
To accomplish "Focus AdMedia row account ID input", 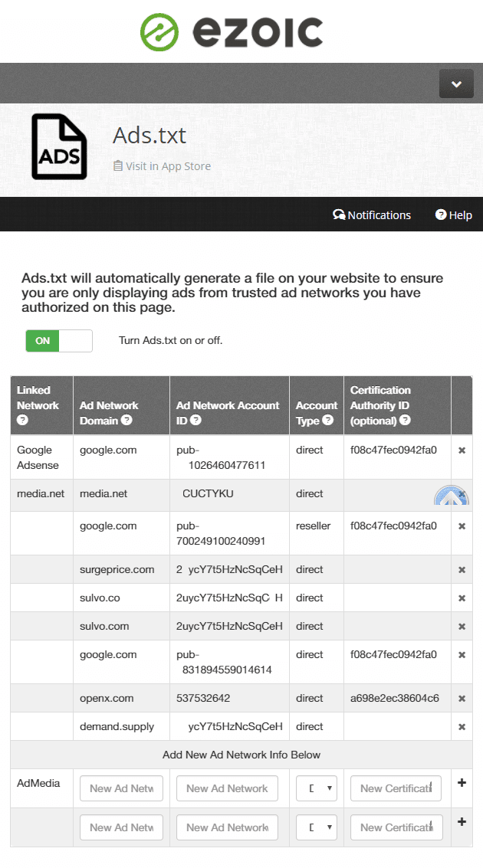I will pyautogui.click(x=227, y=788).
